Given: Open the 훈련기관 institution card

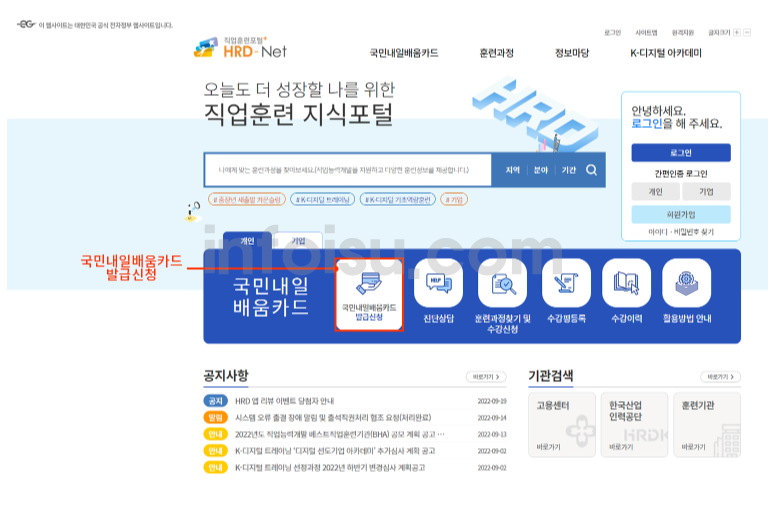Looking at the screenshot, I should [707, 425].
